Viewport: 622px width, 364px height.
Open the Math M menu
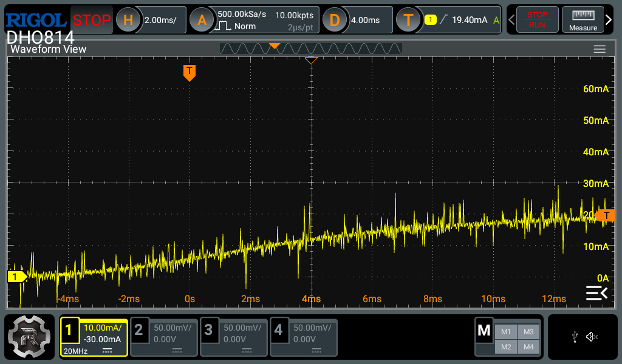[484, 331]
